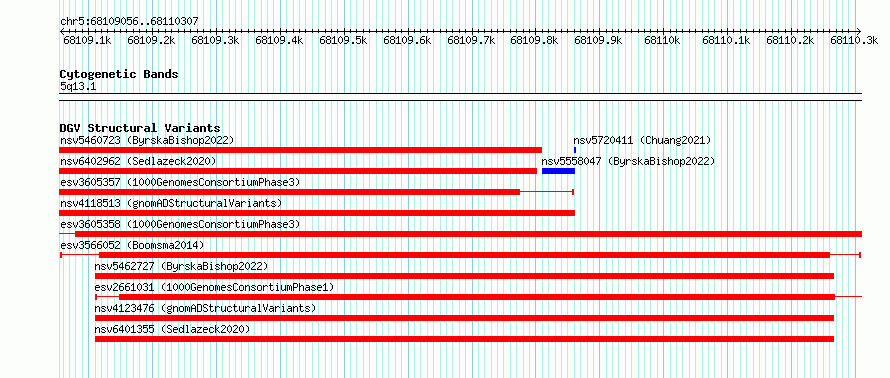The image size is (890, 378).
Task: Open the esv3605357 (1000GenomesConsortiumPhase3) label
Action: (x=180, y=182)
